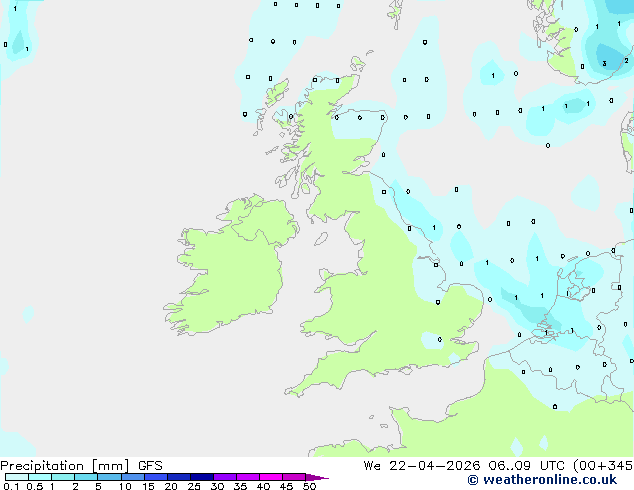Select the 5–10 mm legend color swatch
The height and width of the screenshot is (490, 634).
(109, 477)
